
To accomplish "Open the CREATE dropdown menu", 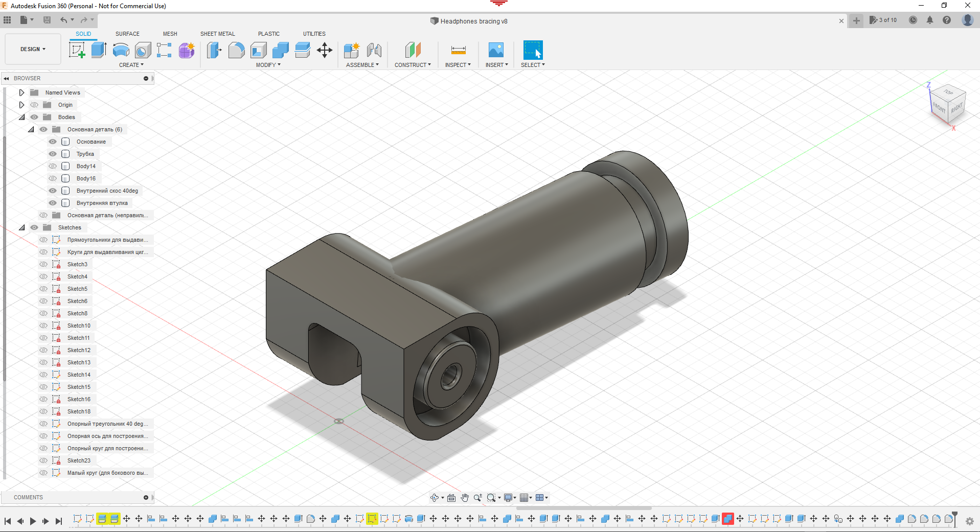I will point(131,65).
